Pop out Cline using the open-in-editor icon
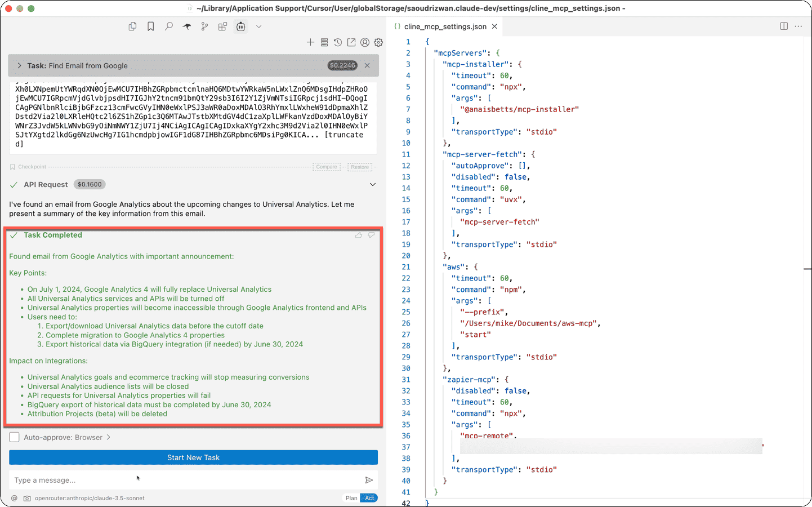The height and width of the screenshot is (507, 812). coord(351,42)
